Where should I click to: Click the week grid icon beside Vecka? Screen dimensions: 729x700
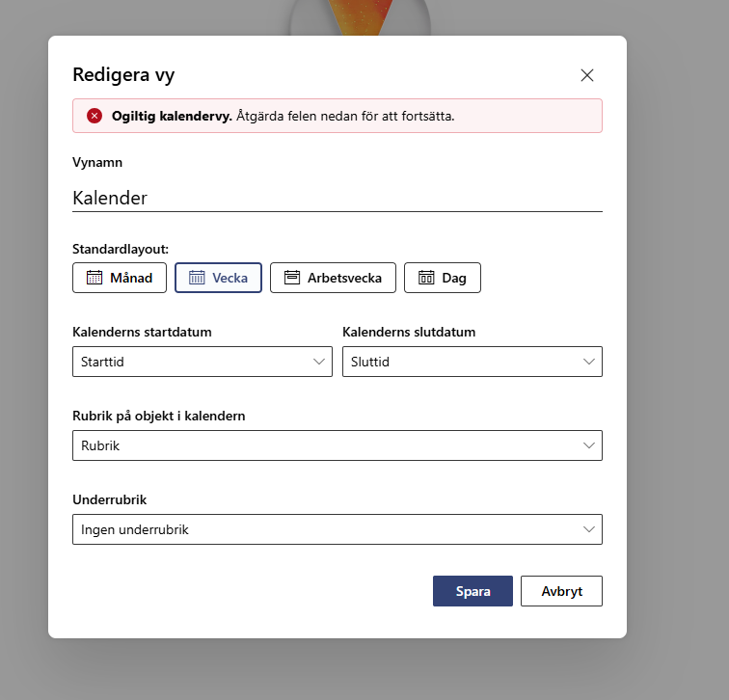(x=197, y=278)
